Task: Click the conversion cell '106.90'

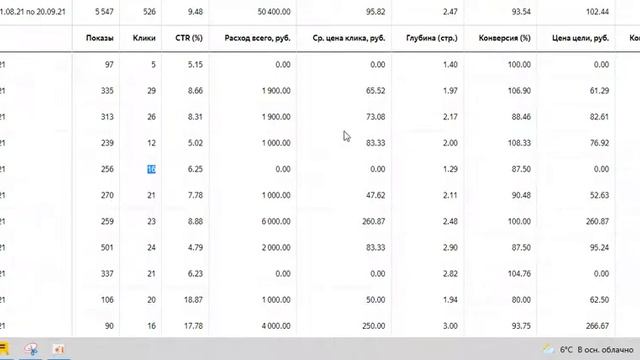Action: [519, 91]
